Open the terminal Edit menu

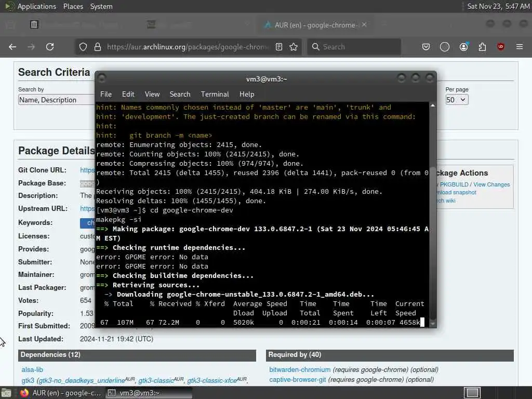(x=128, y=95)
